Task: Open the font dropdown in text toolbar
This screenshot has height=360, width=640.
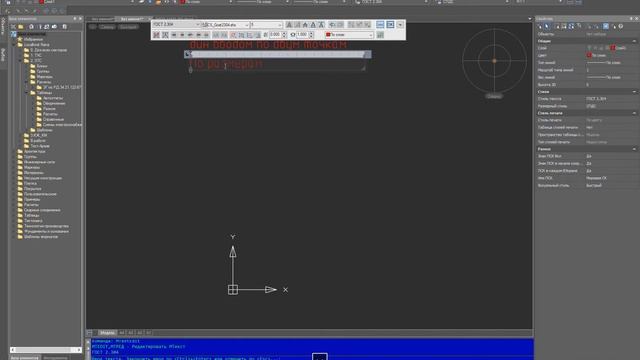Action: pos(226,25)
